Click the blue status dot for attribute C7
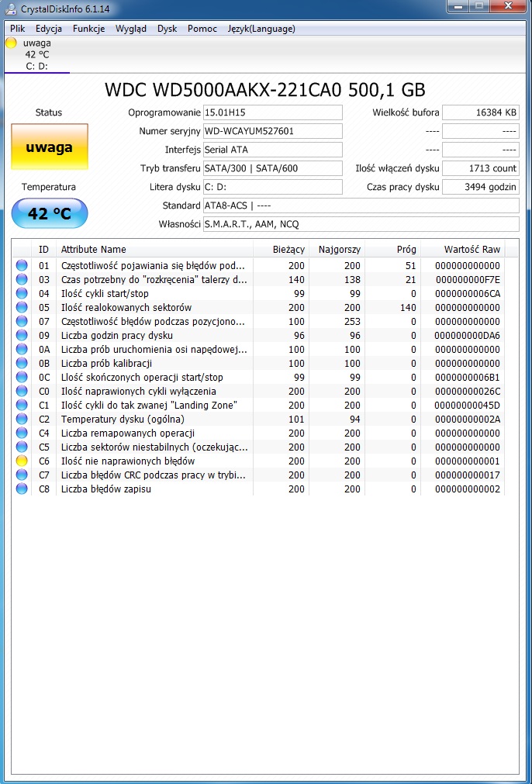The height and width of the screenshot is (784, 532). click(x=22, y=475)
